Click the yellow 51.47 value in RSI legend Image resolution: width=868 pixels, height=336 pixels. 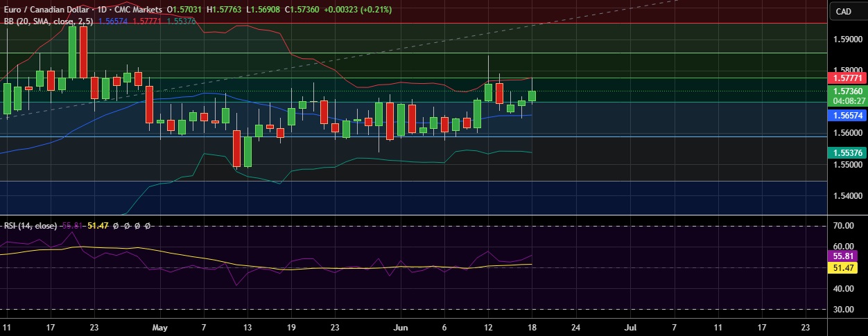coord(99,226)
